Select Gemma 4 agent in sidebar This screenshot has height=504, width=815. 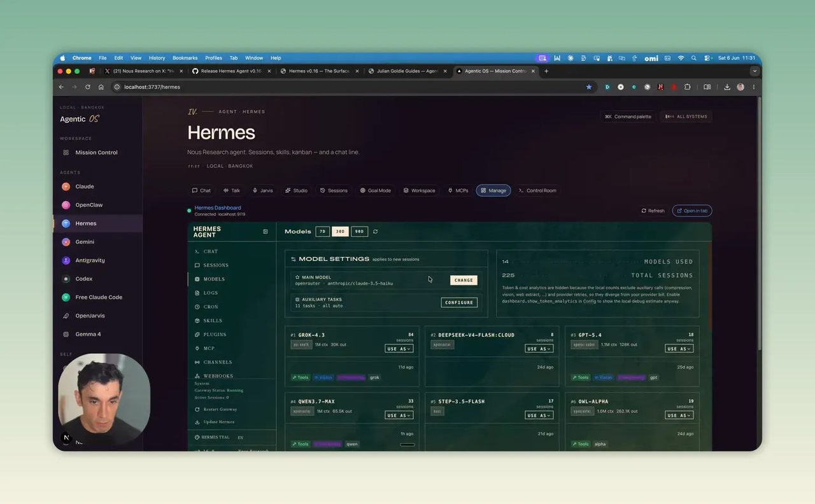click(88, 334)
